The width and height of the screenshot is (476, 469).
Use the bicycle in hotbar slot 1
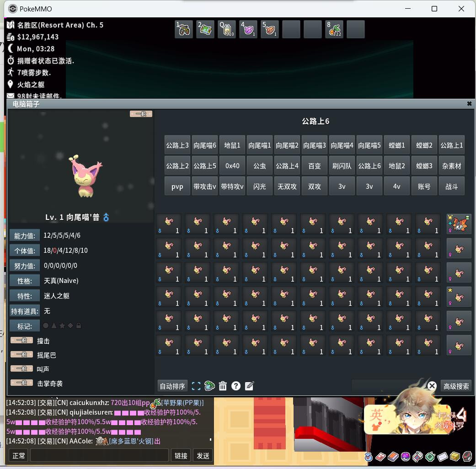(x=184, y=29)
